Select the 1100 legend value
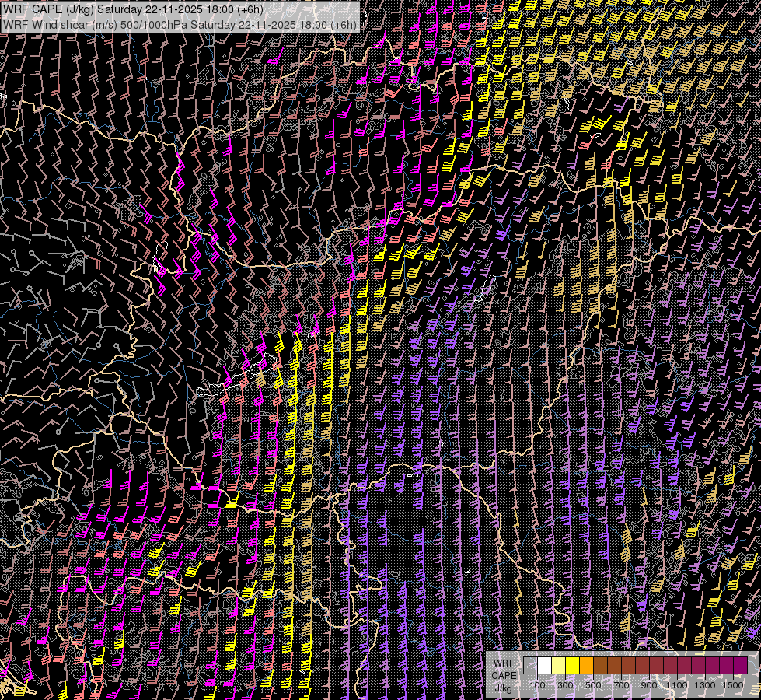The width and height of the screenshot is (761, 700). pos(677,684)
